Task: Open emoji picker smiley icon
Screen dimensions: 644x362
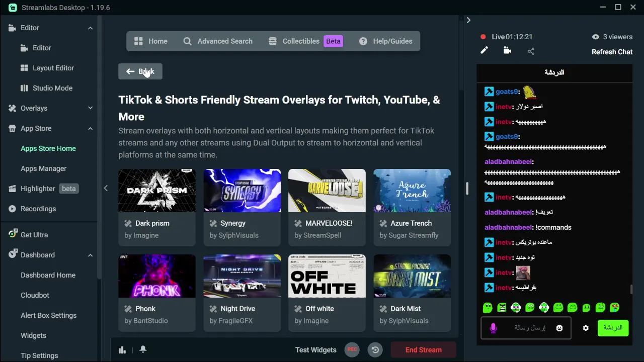Action: 559,328
